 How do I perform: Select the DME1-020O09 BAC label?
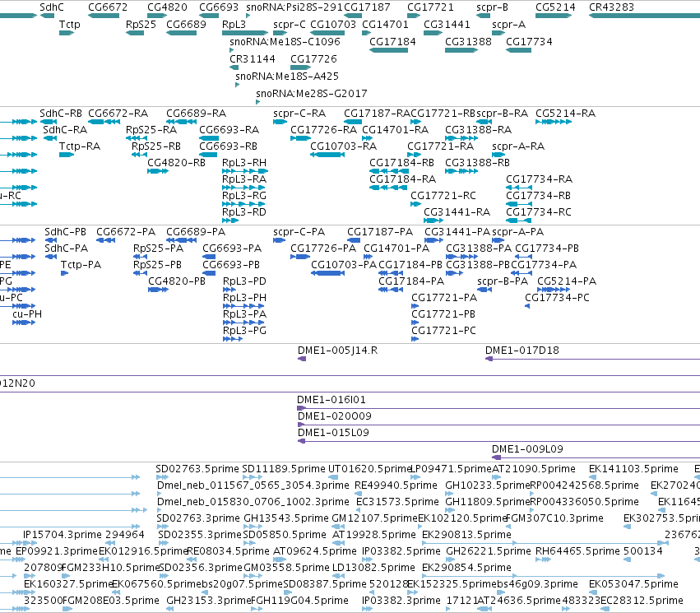click(x=335, y=416)
